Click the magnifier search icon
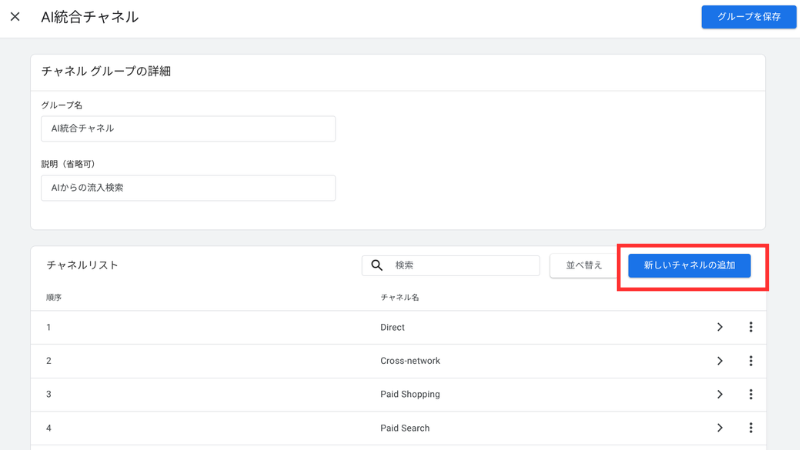Viewport: 800px width, 450px height. pyautogui.click(x=377, y=265)
